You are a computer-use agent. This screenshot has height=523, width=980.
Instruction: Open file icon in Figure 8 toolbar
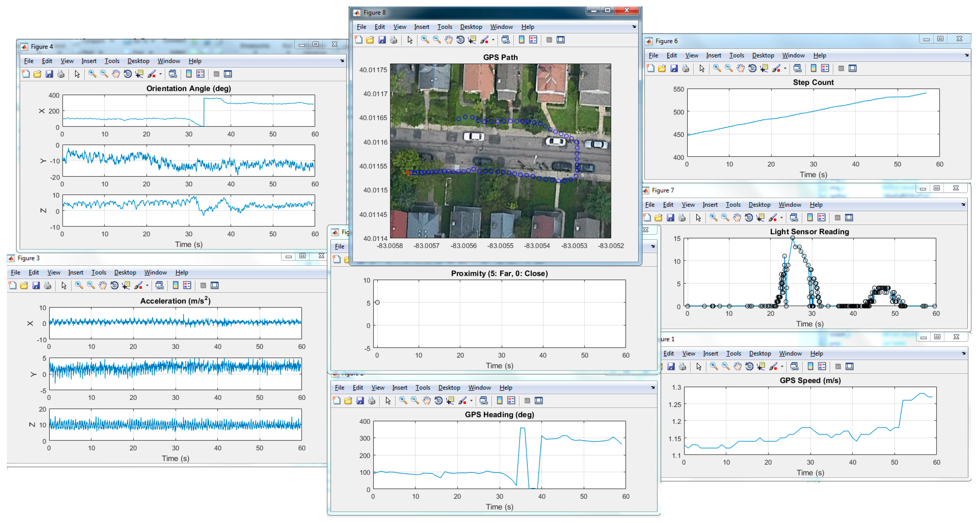pos(370,40)
